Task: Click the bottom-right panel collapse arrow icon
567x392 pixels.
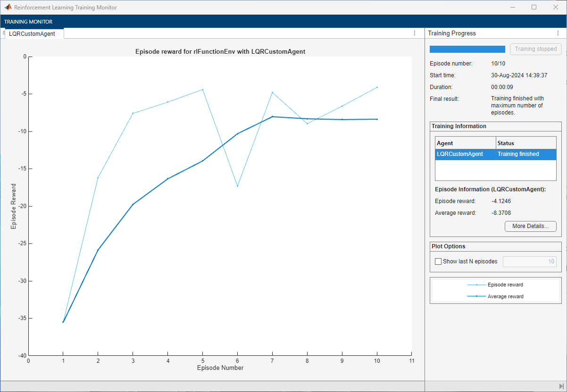Action: [x=562, y=386]
